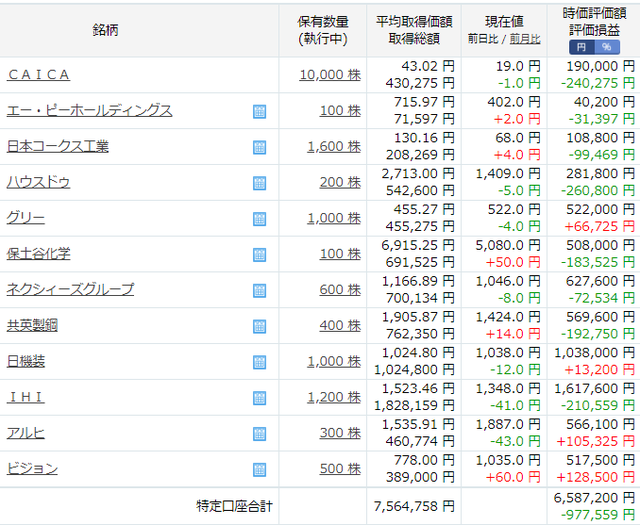Viewport: 640px width, 525px height.
Task: Open the 日本コークス工業 stock link
Action: pos(58,147)
